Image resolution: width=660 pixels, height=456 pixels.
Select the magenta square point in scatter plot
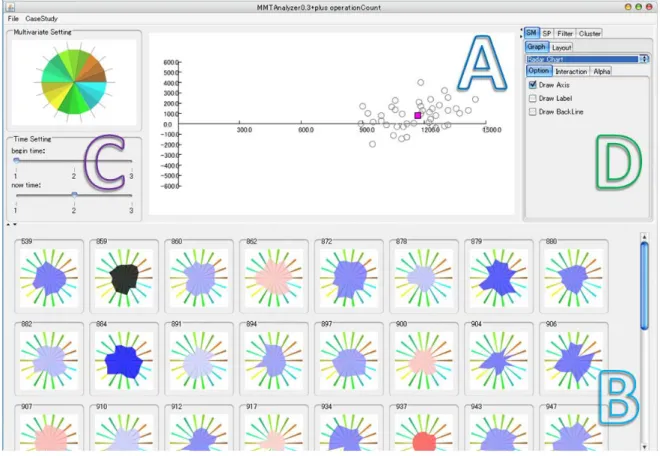click(418, 115)
